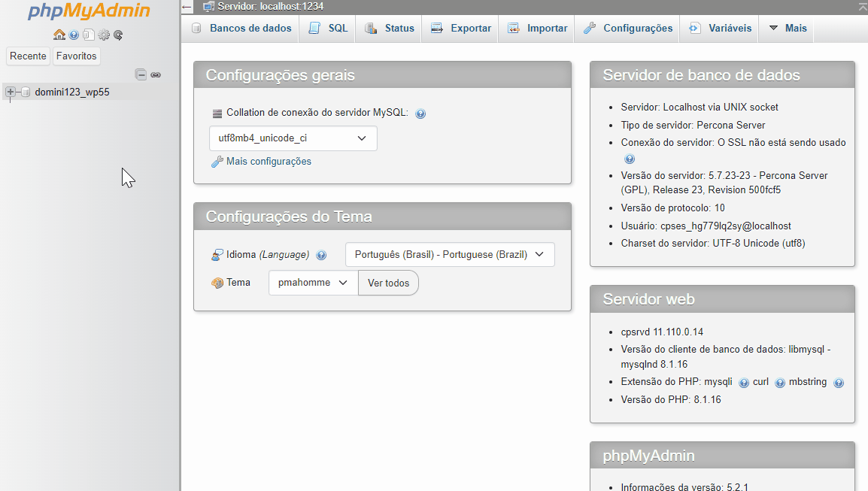Screen dimensions: 868x491
Task: Show Recente tables list
Action: [x=28, y=56]
